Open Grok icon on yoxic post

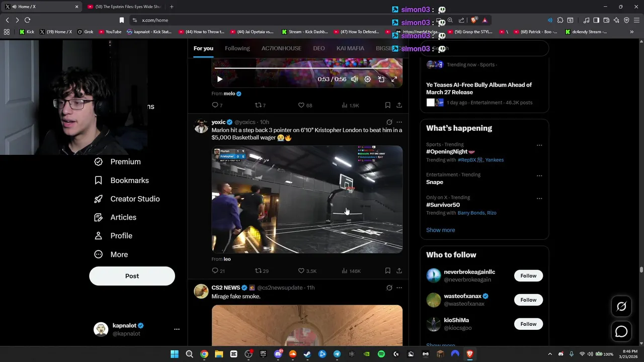pos(389,122)
